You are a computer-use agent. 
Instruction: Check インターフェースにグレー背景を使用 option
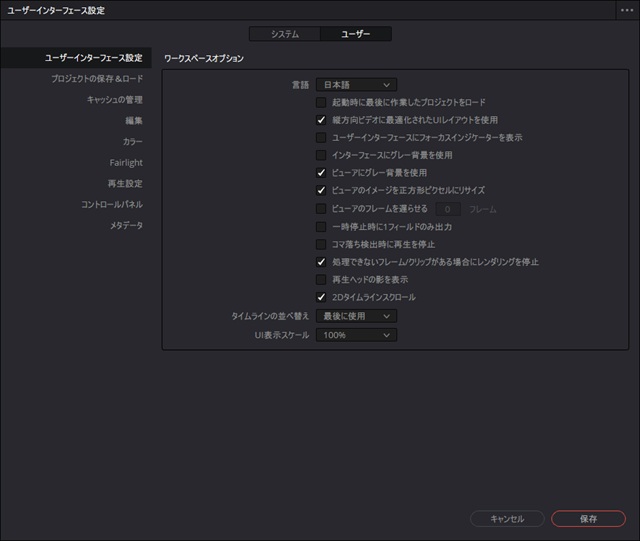(x=321, y=155)
